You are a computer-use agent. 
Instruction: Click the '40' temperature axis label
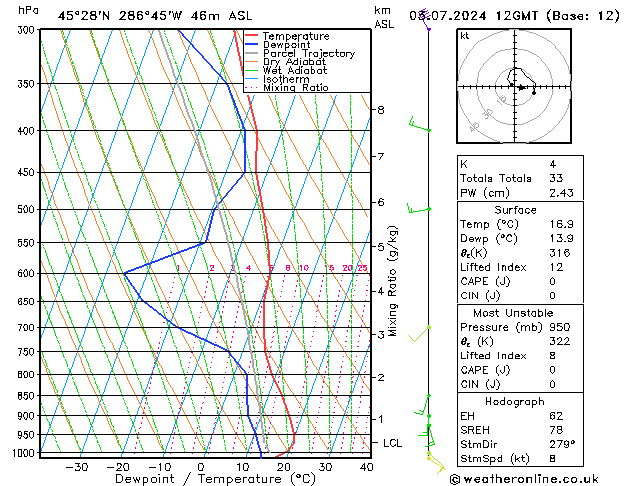pos(366,467)
